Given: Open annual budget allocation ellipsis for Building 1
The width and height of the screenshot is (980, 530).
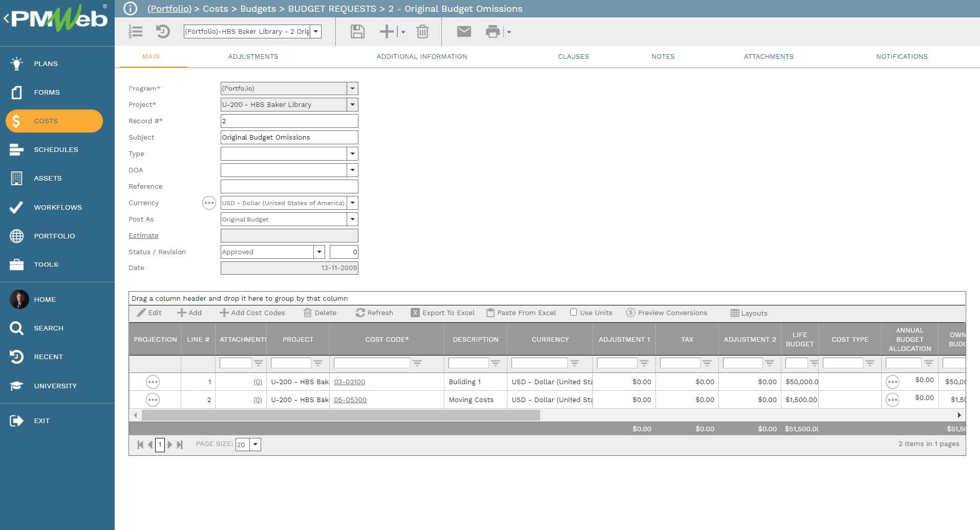Looking at the screenshot, I should (x=892, y=382).
